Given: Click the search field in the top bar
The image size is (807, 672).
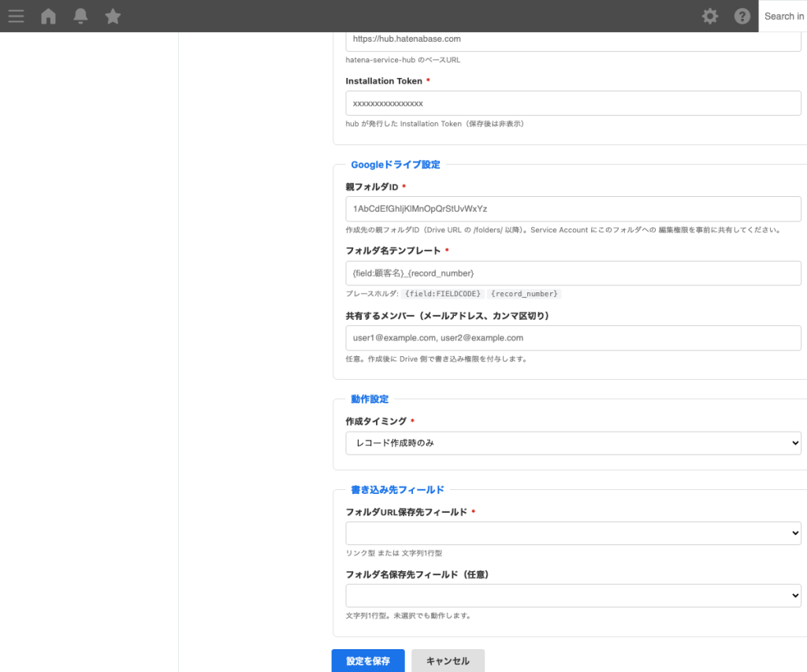Looking at the screenshot, I should [784, 16].
